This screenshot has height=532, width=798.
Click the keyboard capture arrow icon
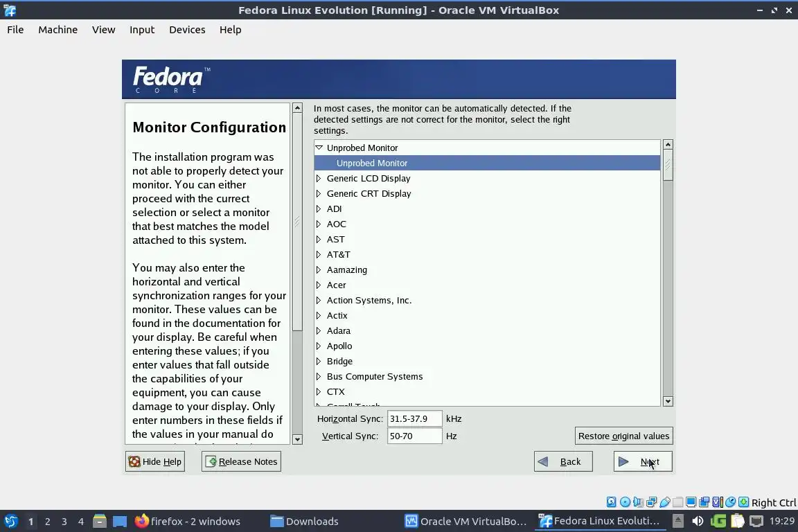743,502
